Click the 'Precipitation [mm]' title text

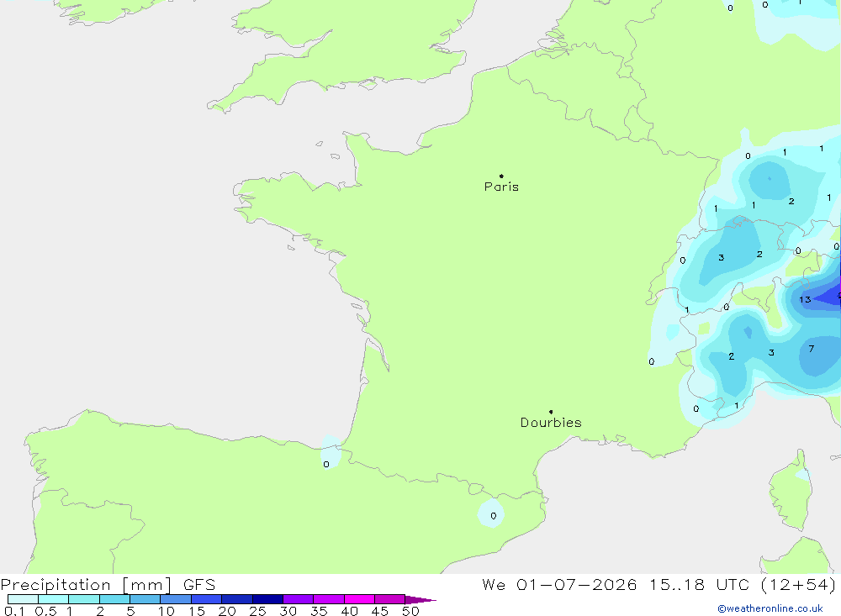point(86,585)
